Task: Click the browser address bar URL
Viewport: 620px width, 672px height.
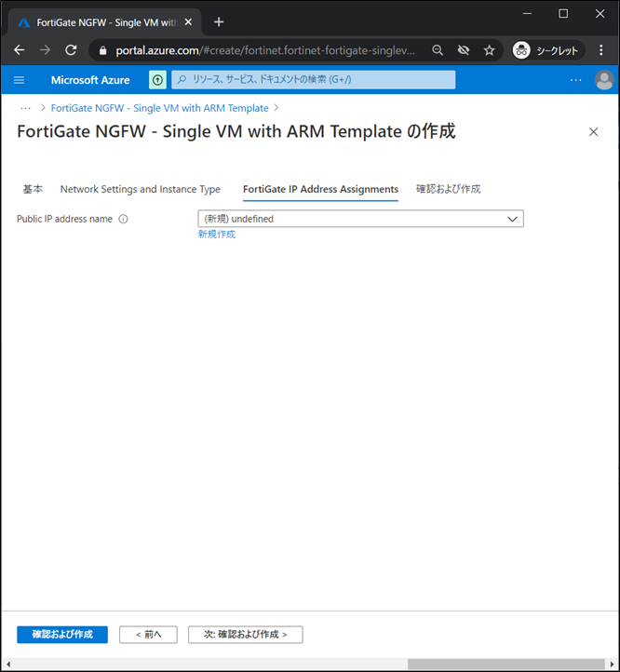Action: 265,50
